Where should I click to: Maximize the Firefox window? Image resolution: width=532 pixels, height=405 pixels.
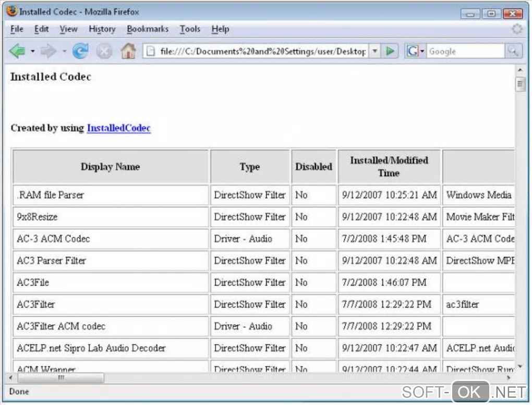coord(491,14)
